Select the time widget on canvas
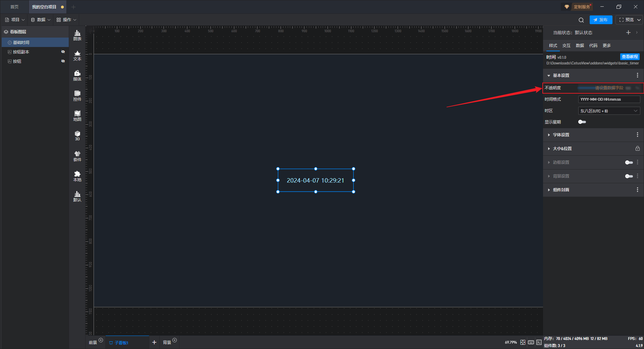This screenshot has height=349, width=644. click(x=316, y=180)
